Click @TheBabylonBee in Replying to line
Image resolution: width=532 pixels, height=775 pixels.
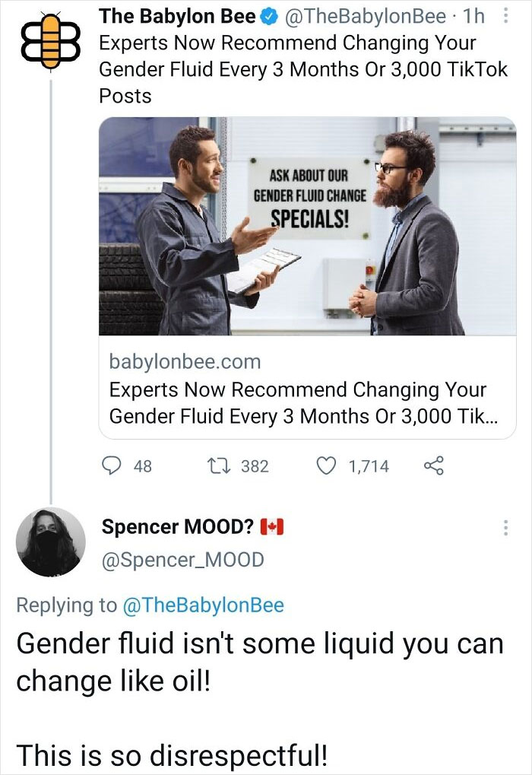pos(202,605)
